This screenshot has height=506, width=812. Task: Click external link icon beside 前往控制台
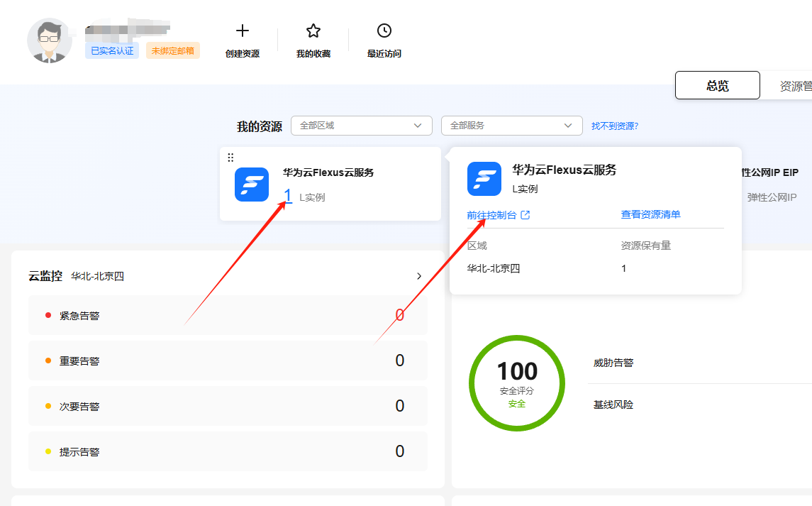(525, 214)
